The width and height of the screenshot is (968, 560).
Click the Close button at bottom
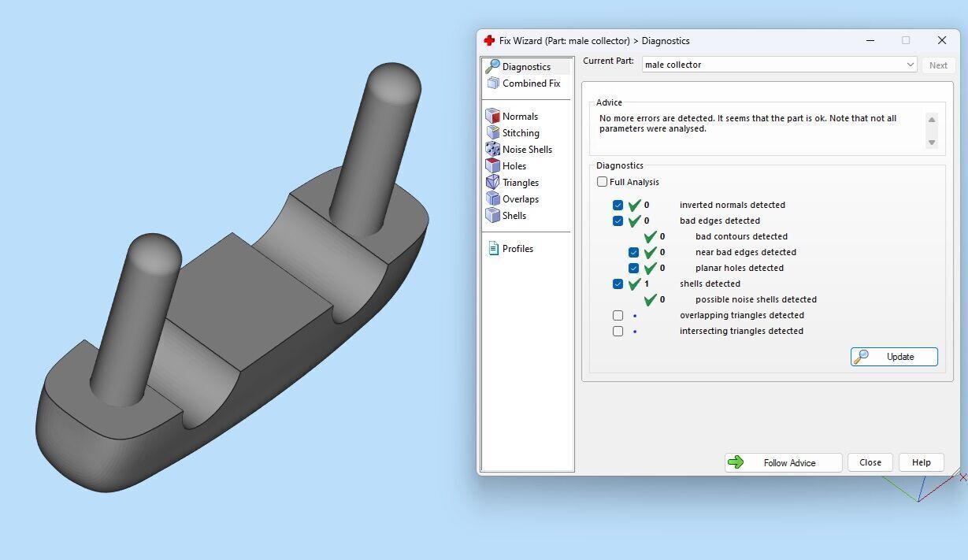click(x=870, y=463)
